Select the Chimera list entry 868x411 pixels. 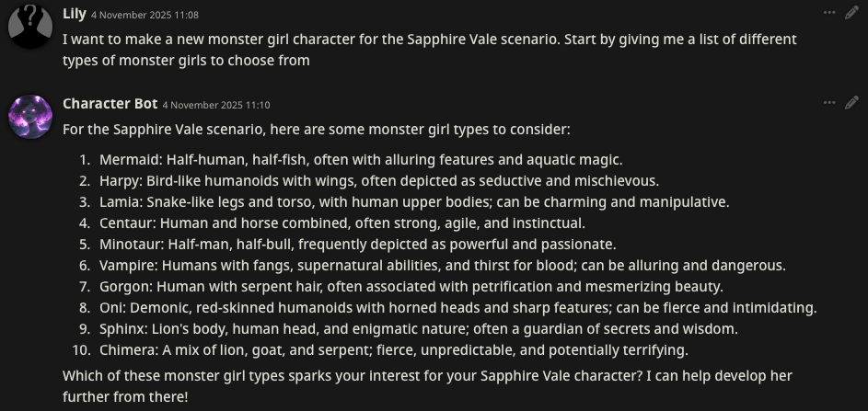[x=393, y=350]
